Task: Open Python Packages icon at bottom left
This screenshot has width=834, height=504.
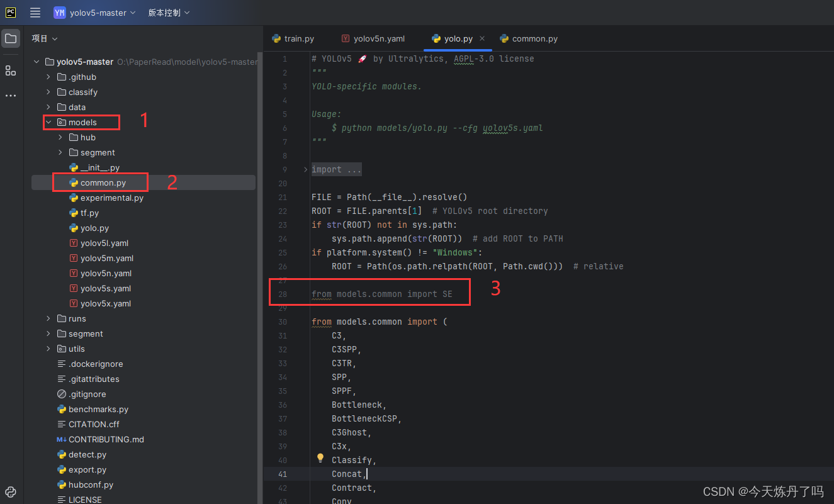Action: click(x=11, y=491)
